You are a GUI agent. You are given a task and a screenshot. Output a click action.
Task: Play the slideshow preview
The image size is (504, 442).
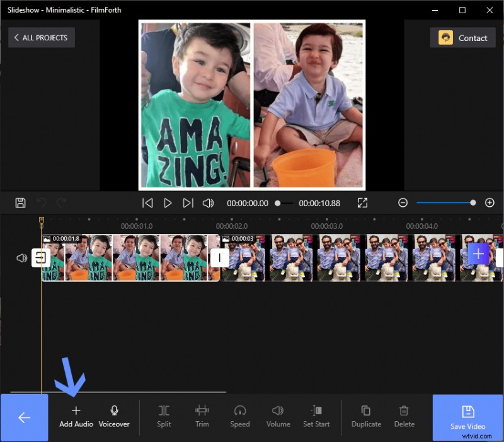(x=167, y=202)
